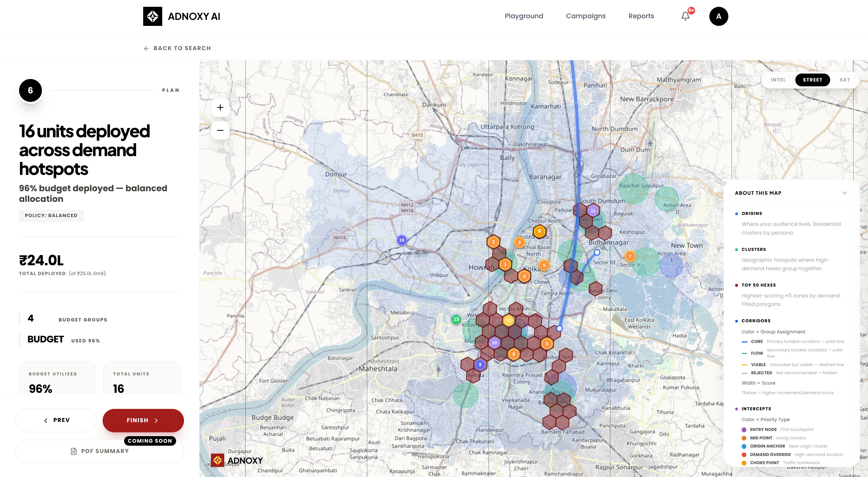This screenshot has height=477, width=868.
Task: Select map marker 1 near Howrah
Action: pyautogui.click(x=505, y=264)
